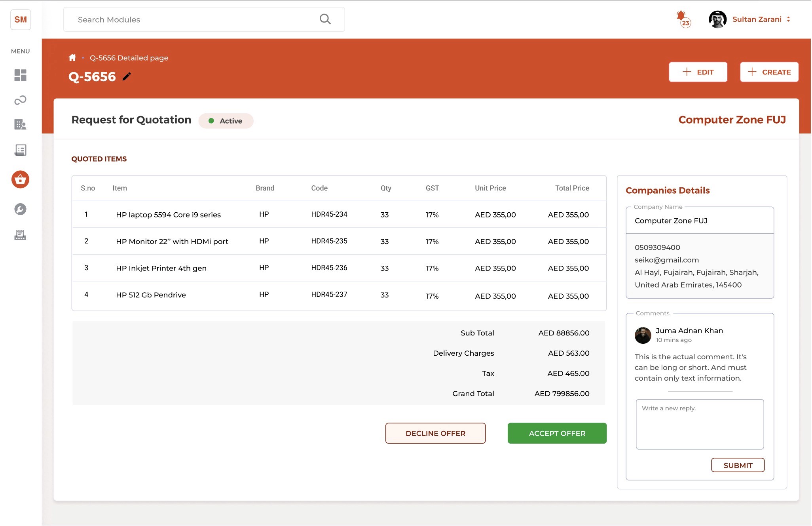Expand the Sultan Zarani user dropdown
This screenshot has width=812, height=526.
(x=788, y=19)
